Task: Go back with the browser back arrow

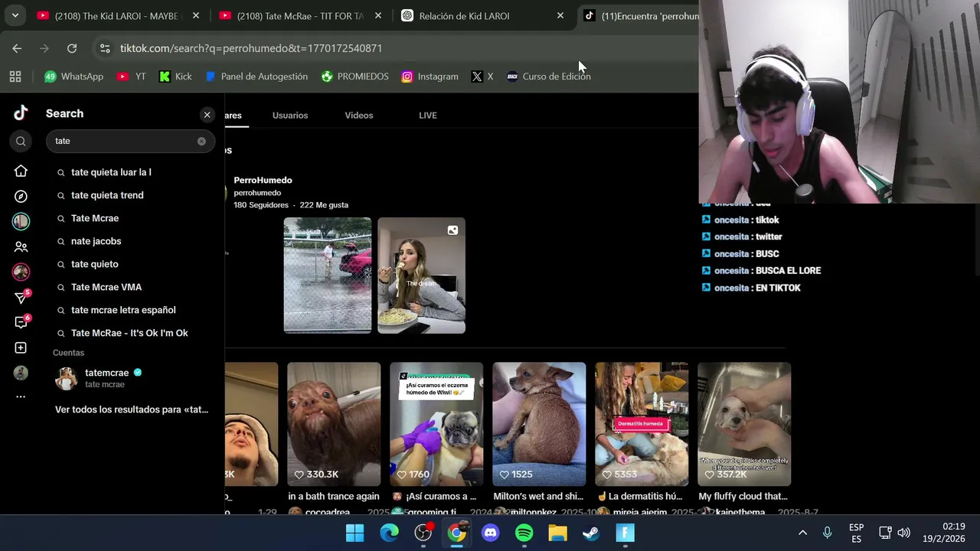Action: point(17,48)
